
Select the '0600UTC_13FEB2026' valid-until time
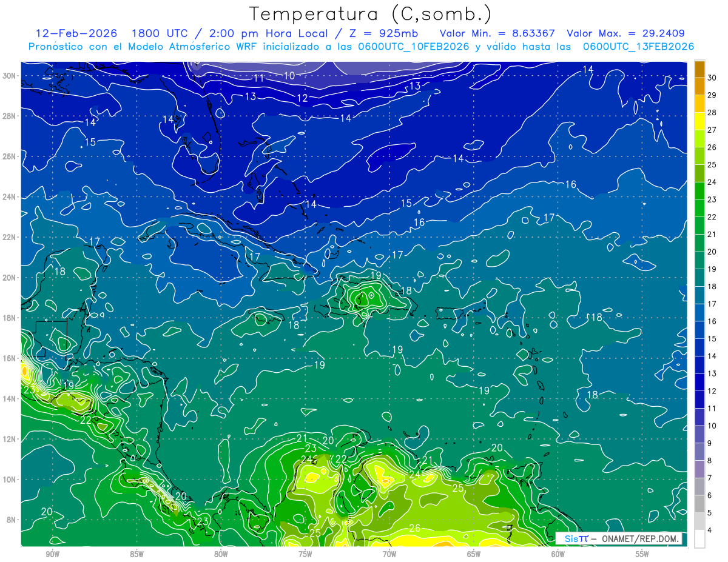pos(638,47)
